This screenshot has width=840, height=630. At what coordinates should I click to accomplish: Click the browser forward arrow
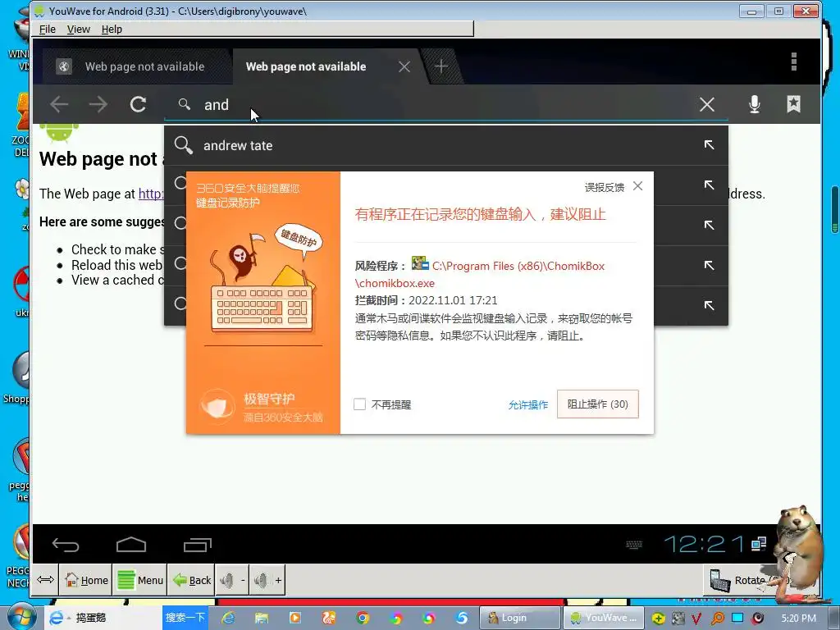coord(98,104)
